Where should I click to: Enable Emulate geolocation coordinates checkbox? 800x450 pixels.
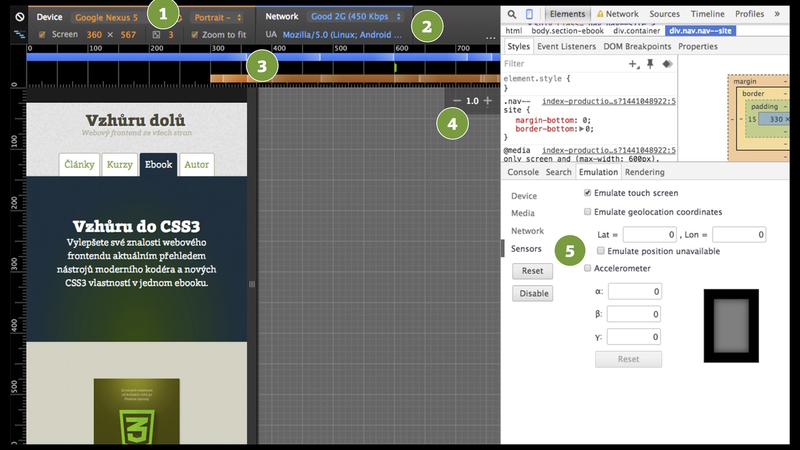(588, 212)
